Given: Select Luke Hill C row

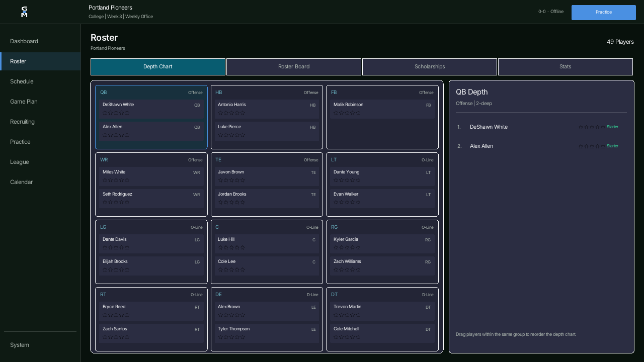Looking at the screenshot, I should click(267, 244).
